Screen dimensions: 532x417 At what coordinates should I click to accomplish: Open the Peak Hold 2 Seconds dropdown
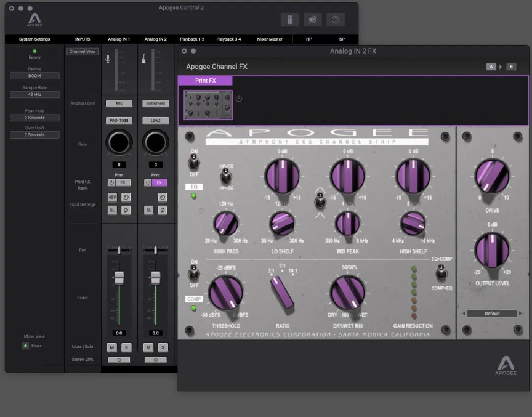(x=34, y=118)
